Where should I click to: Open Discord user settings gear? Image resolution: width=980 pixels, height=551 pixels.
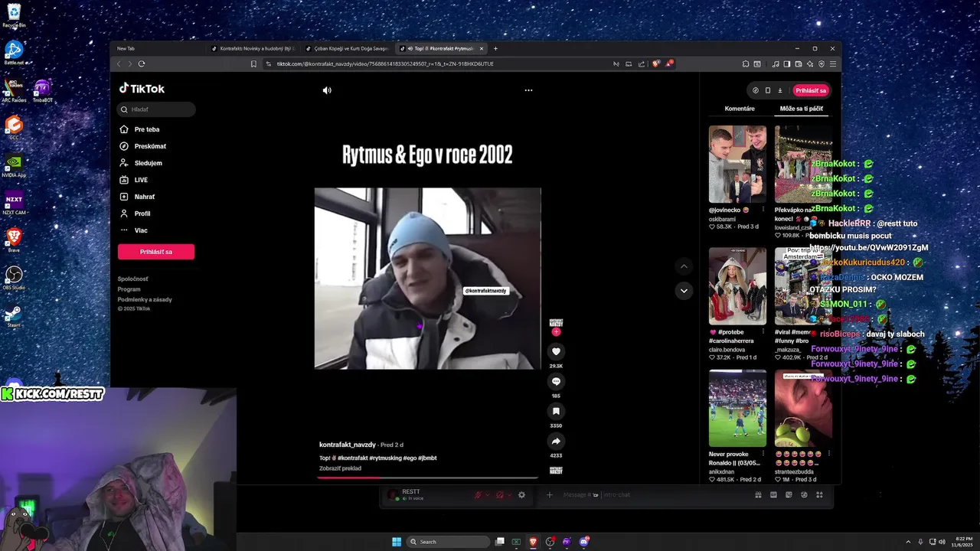[x=521, y=495]
